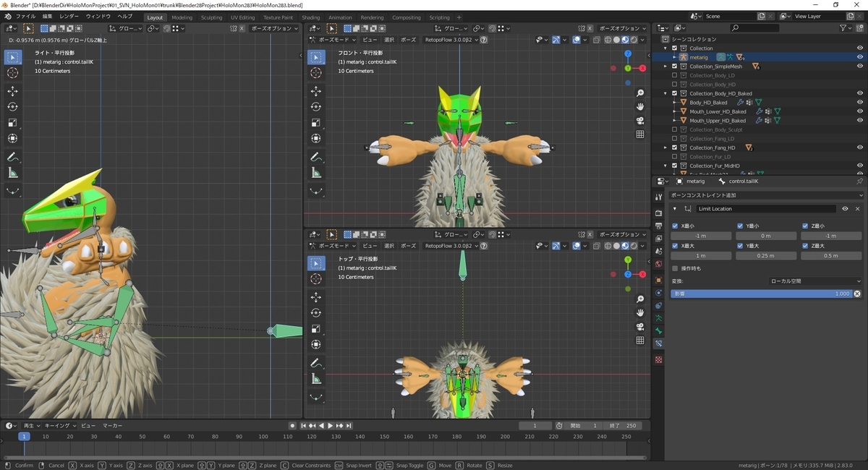868x470 pixels.
Task: Open ボーンコンストレイント追加 dropdown
Action: click(x=767, y=195)
